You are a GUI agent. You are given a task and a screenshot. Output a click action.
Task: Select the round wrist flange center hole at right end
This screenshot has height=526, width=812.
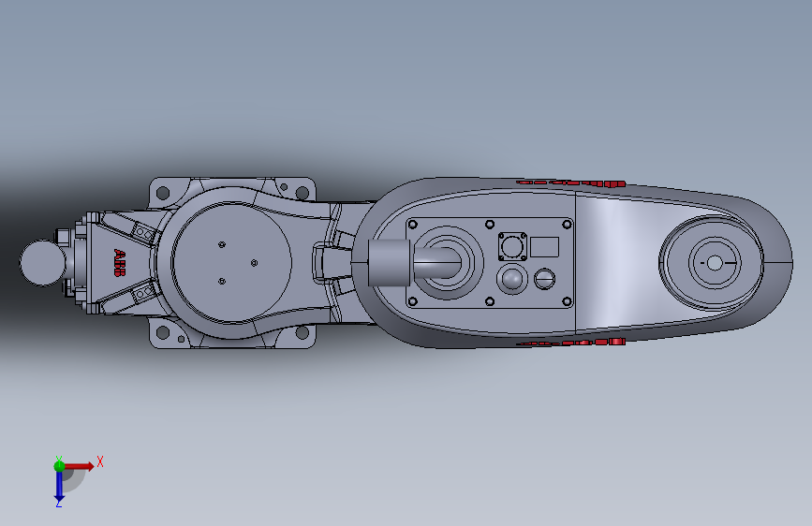[714, 263]
